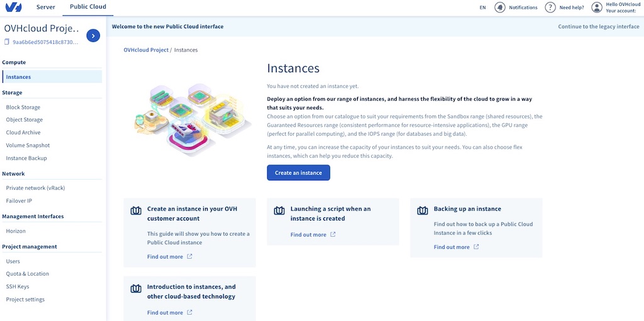Image resolution: width=644 pixels, height=321 pixels.
Task: Open Private network (vRack)
Action: click(x=35, y=188)
